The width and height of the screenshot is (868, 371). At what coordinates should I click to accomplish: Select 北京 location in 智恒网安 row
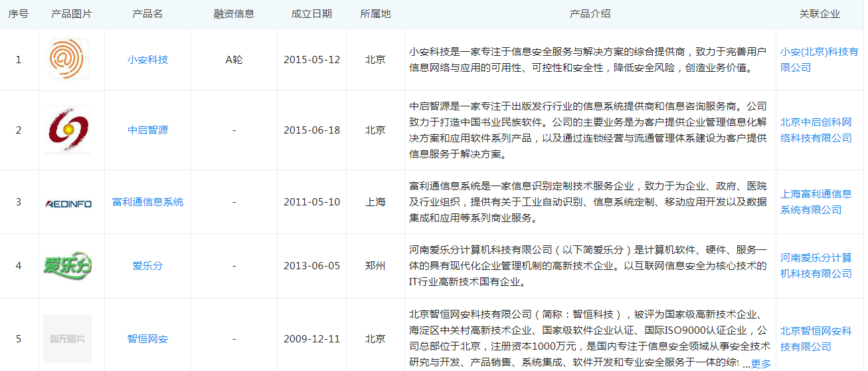tap(375, 338)
